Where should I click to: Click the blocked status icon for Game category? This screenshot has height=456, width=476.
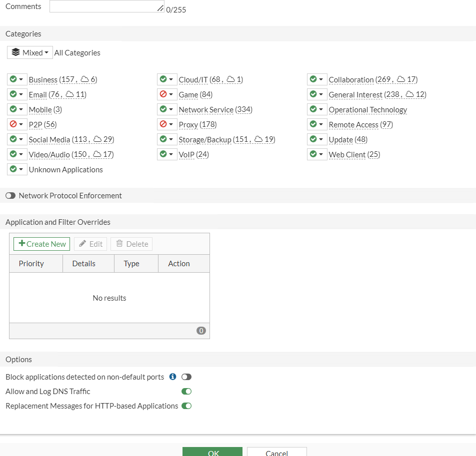(163, 94)
